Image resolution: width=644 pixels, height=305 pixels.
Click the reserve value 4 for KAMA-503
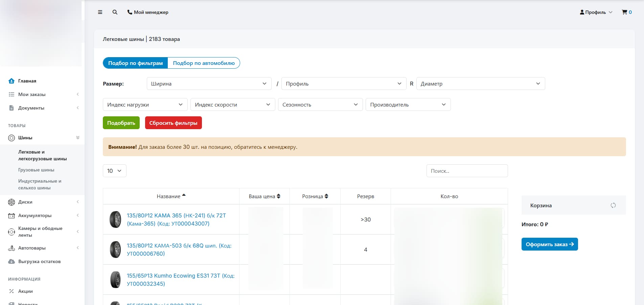click(x=366, y=250)
